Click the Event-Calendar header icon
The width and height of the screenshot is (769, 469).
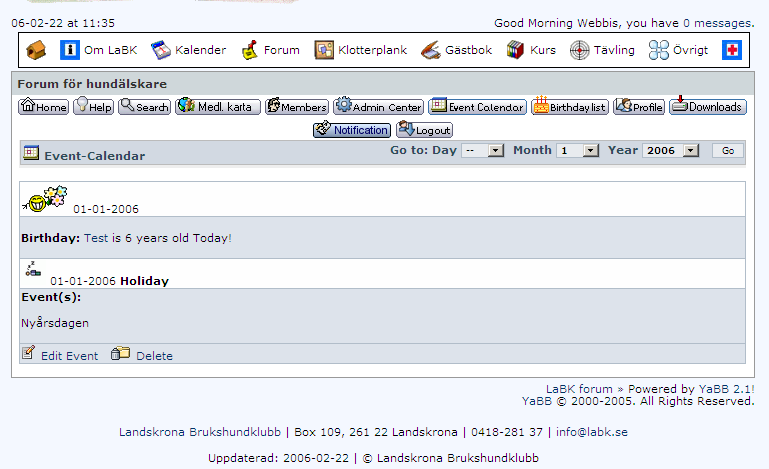(x=31, y=153)
